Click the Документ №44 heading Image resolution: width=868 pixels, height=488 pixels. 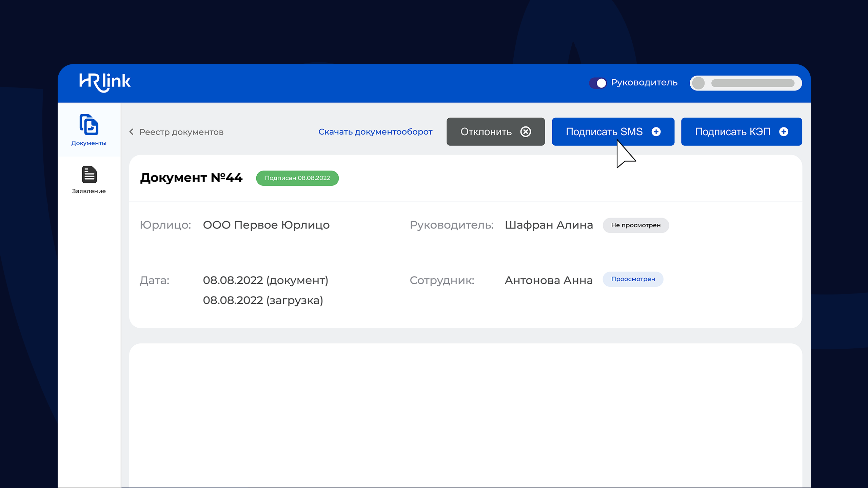pos(191,178)
